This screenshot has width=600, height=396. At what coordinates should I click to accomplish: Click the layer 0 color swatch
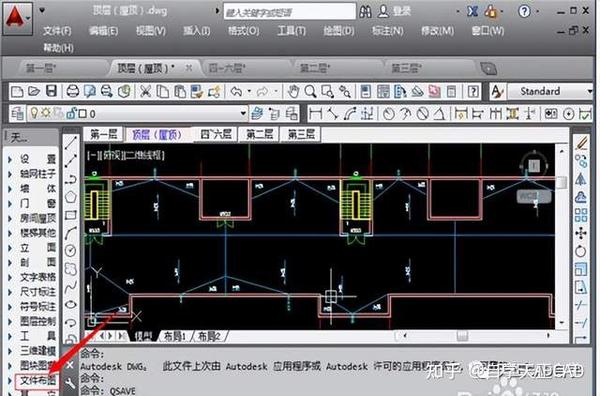pyautogui.click(x=82, y=114)
